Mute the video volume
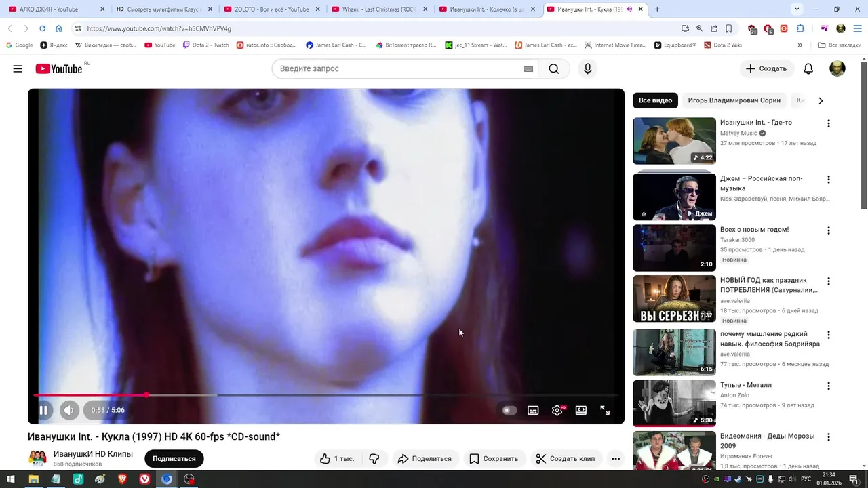The image size is (868, 488). tap(69, 410)
